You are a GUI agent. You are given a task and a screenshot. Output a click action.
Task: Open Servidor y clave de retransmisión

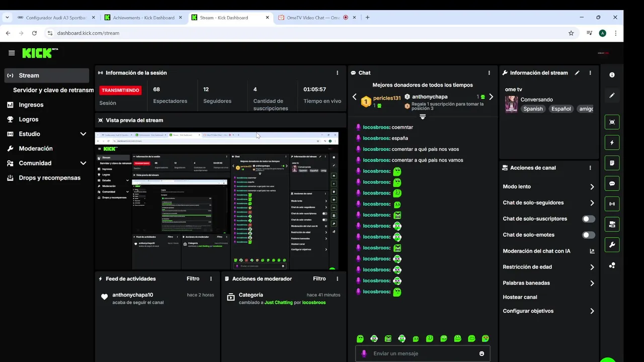tap(53, 90)
